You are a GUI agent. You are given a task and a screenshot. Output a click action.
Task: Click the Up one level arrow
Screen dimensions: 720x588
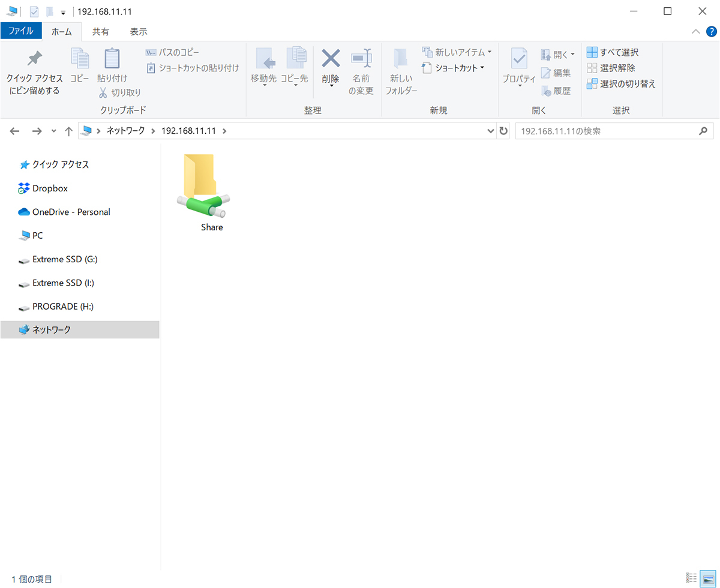click(x=68, y=131)
